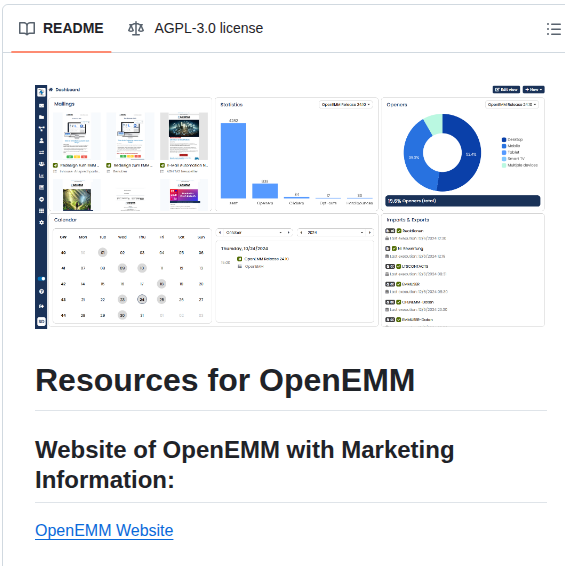This screenshot has width=565, height=566.
Task: Open the Statistics panel mailing dropdown in screenshot
Action: click(x=346, y=105)
